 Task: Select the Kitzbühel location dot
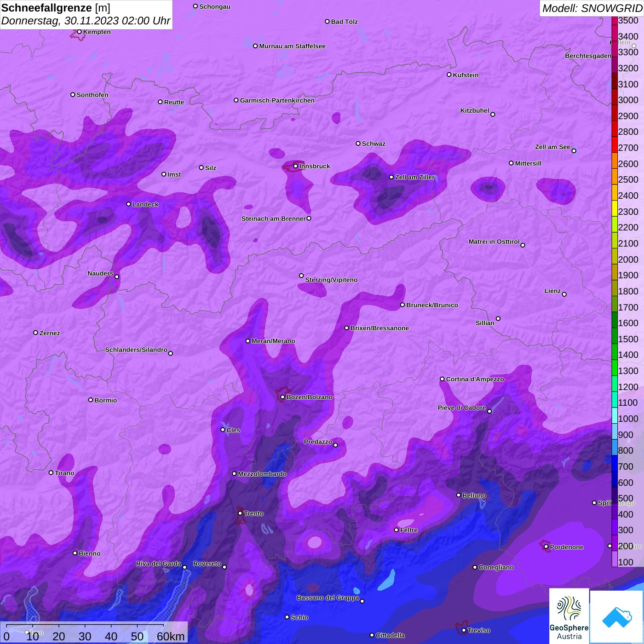(493, 115)
